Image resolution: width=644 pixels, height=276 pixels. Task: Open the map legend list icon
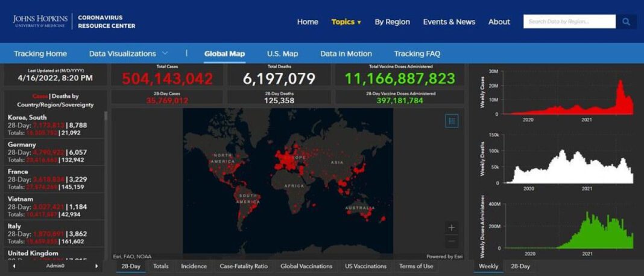452,121
